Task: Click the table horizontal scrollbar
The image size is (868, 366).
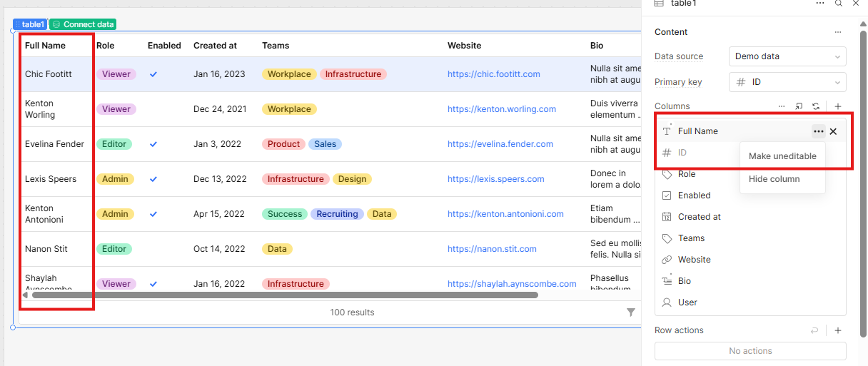Action: click(285, 295)
